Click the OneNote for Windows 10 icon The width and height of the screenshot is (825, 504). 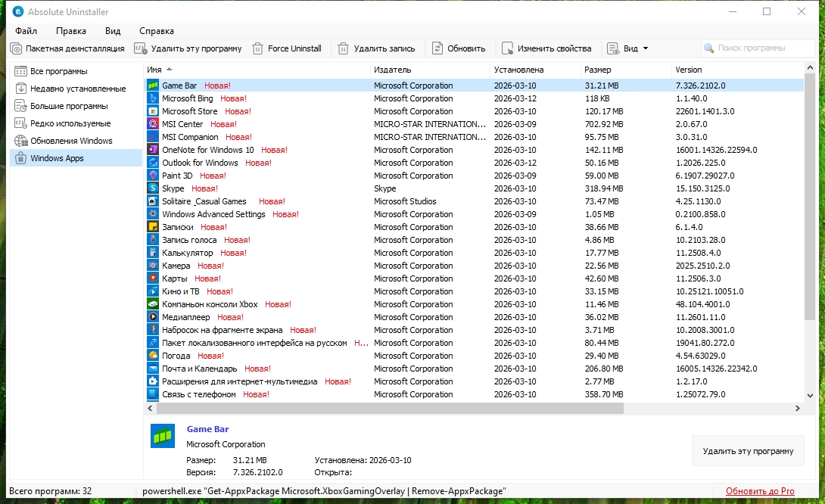153,150
